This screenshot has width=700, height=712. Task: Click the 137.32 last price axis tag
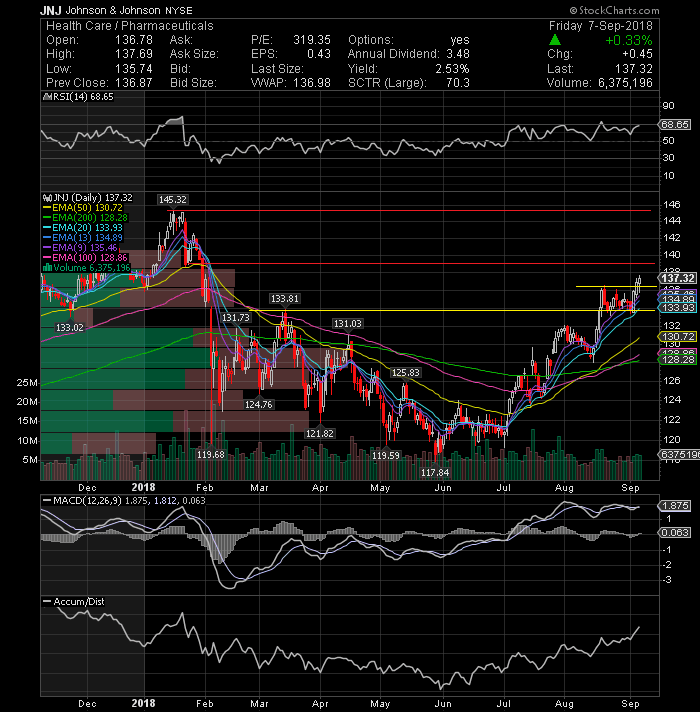coord(678,278)
